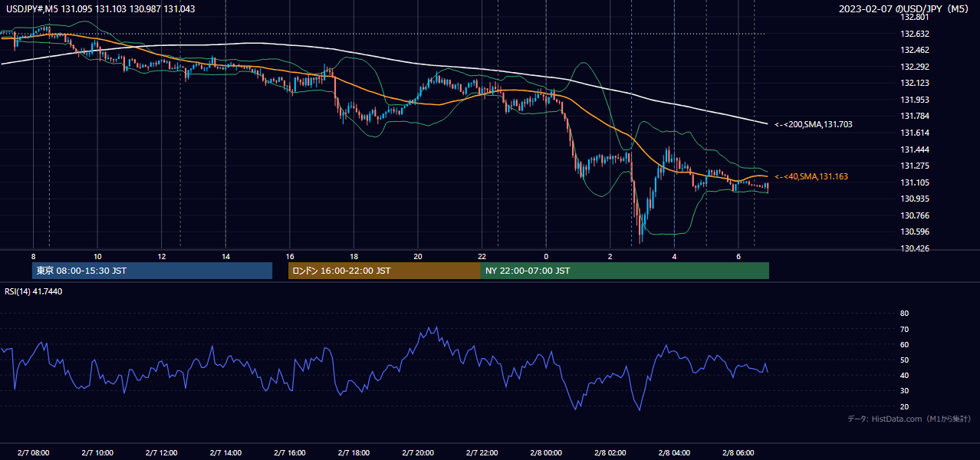This screenshot has height=460, width=980.
Task: Open the HistData.com data source credit
Action: click(x=909, y=419)
